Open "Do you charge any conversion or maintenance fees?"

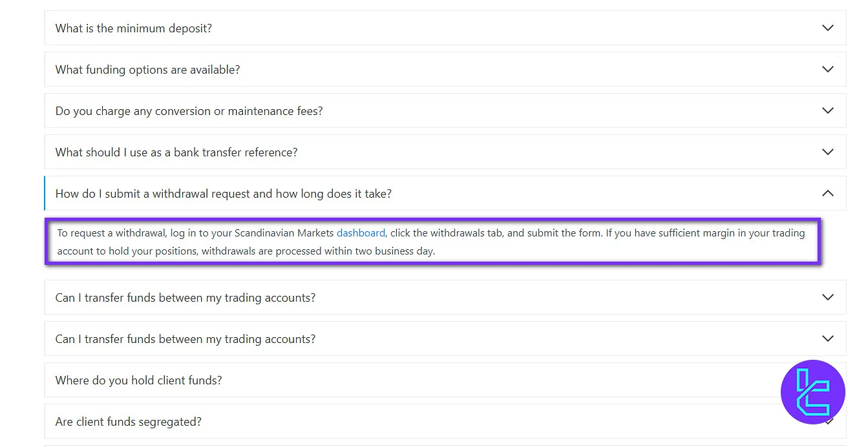[189, 111]
